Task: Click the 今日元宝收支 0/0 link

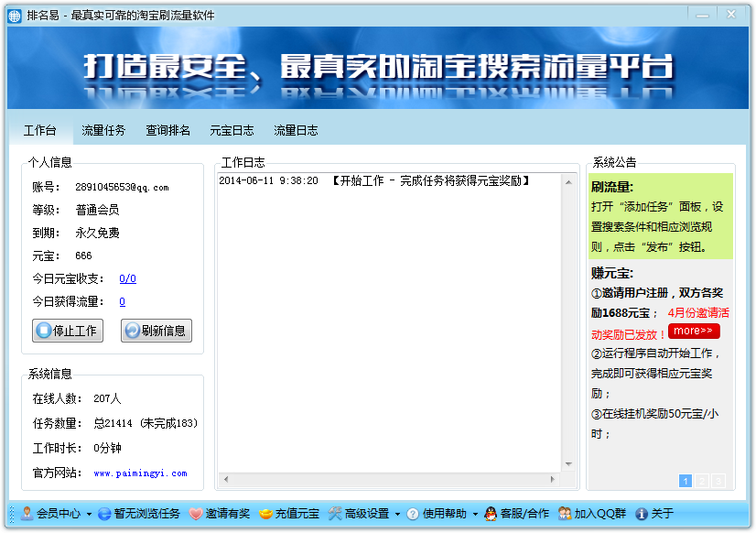Action: pyautogui.click(x=128, y=278)
